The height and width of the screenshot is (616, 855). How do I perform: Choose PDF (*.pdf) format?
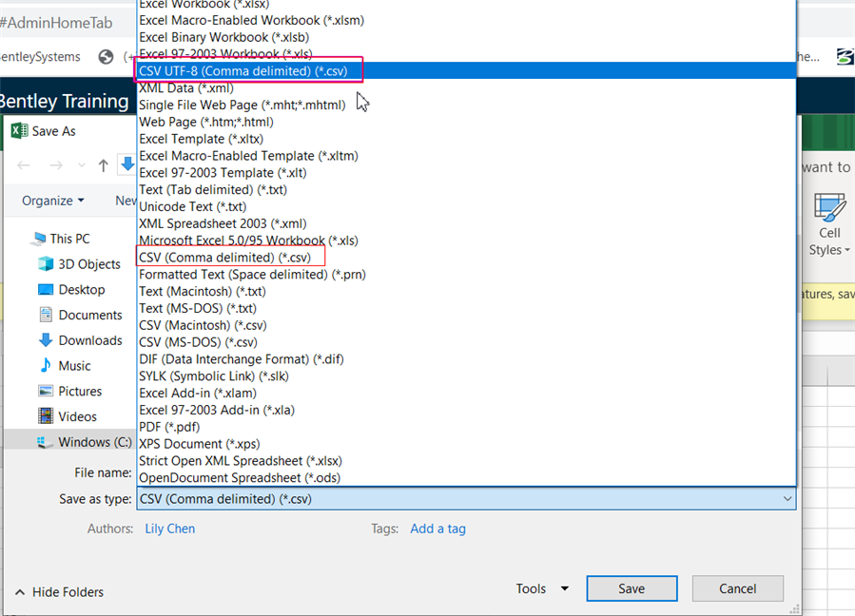466,426
